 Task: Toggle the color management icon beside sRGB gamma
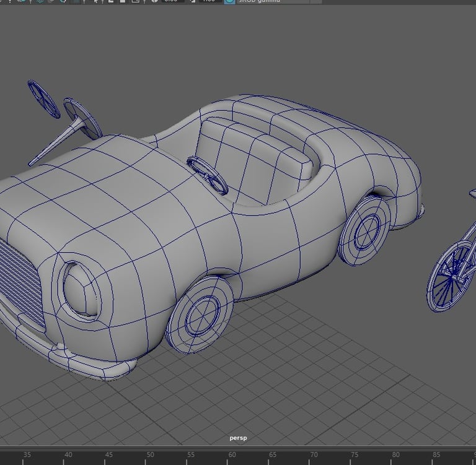tap(229, 2)
